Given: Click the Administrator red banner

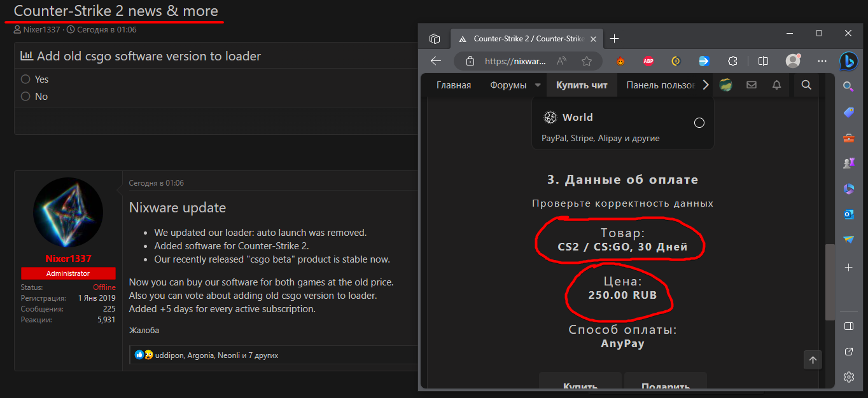Looking at the screenshot, I should [x=68, y=273].
